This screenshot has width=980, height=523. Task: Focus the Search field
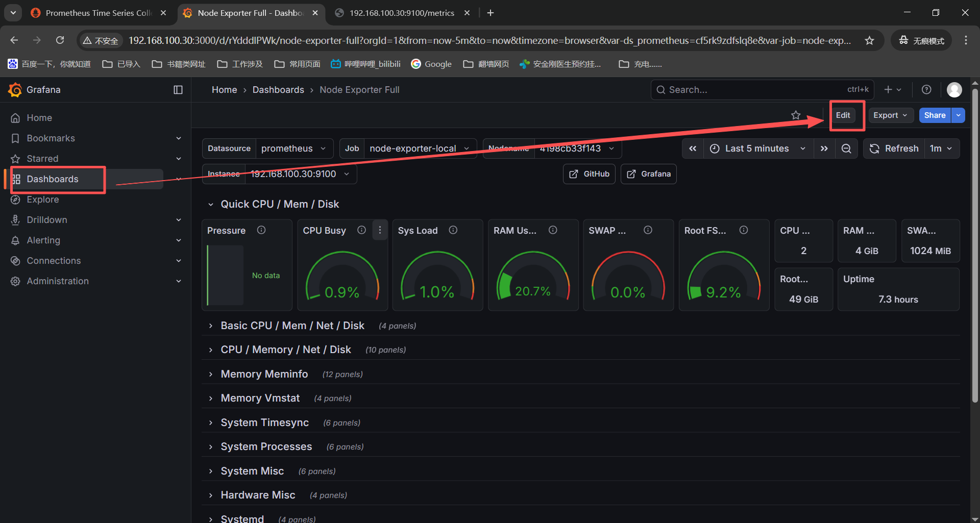point(762,90)
